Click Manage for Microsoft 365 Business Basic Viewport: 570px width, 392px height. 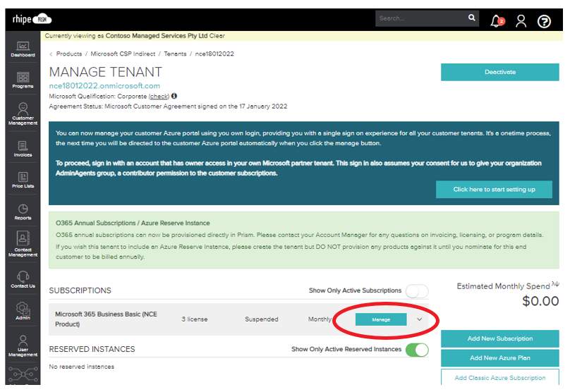tap(381, 319)
